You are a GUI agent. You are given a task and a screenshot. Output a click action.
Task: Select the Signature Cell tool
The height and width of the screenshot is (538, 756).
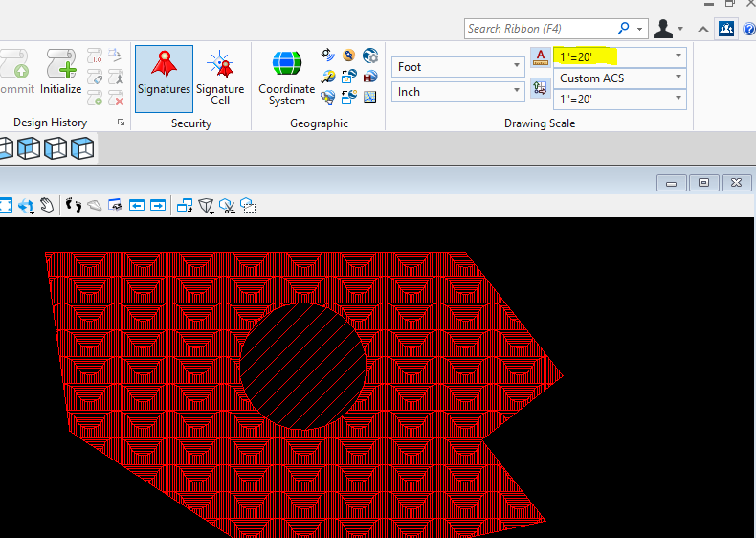(220, 78)
